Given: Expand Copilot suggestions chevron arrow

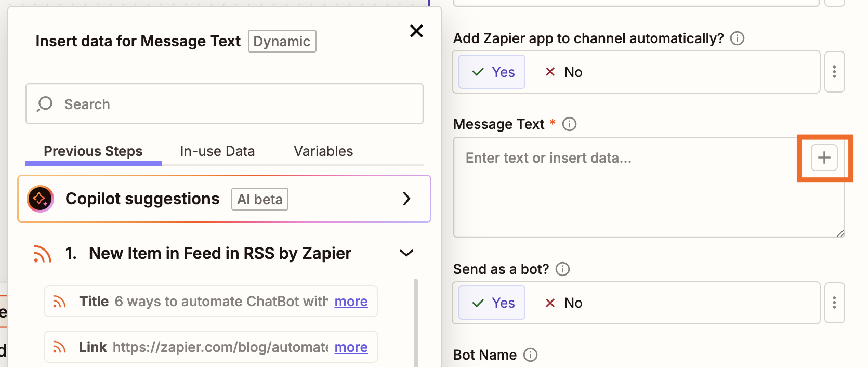Looking at the screenshot, I should point(406,199).
